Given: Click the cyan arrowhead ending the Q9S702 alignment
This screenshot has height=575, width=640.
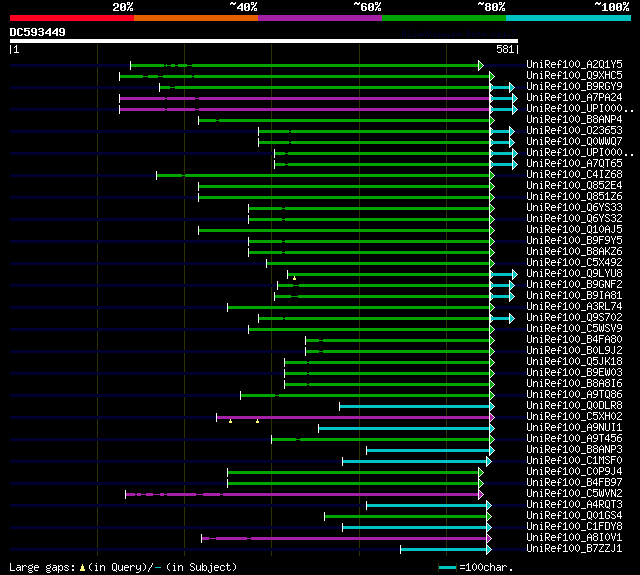Looking at the screenshot, I should coord(512,318).
